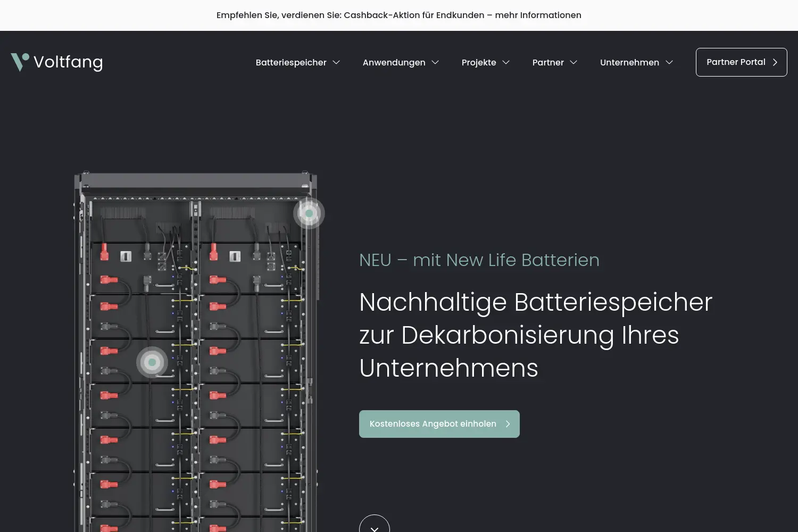Viewport: 798px width, 532px height.
Task: Click 'NEU – mit New Life Batterien' text
Action: (x=479, y=260)
